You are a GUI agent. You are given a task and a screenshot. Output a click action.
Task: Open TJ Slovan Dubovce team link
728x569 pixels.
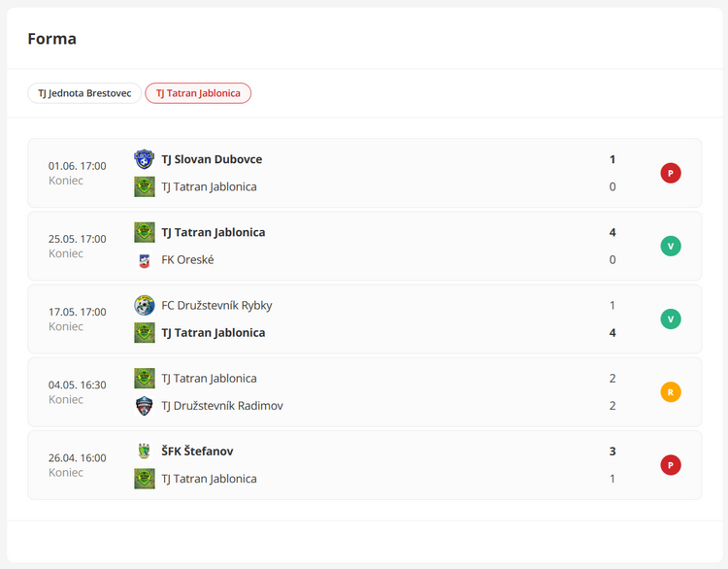coord(212,159)
